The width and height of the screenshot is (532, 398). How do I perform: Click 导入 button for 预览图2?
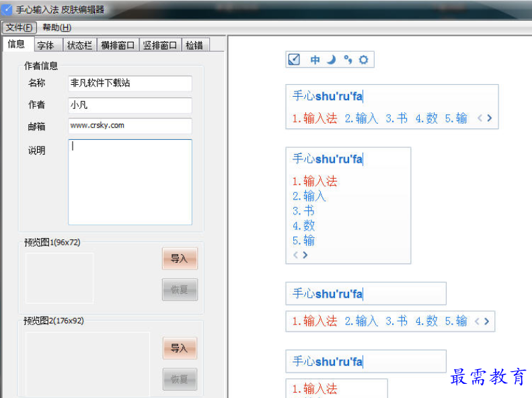(x=180, y=348)
